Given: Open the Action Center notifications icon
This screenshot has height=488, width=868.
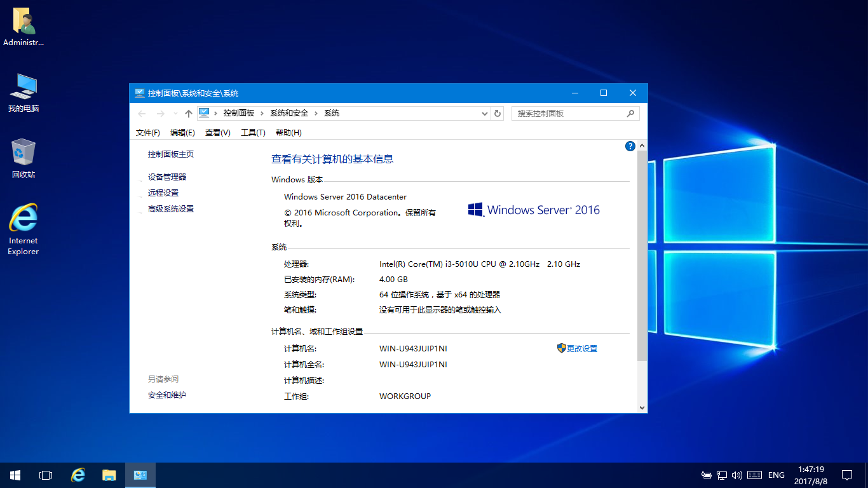Looking at the screenshot, I should [847, 475].
